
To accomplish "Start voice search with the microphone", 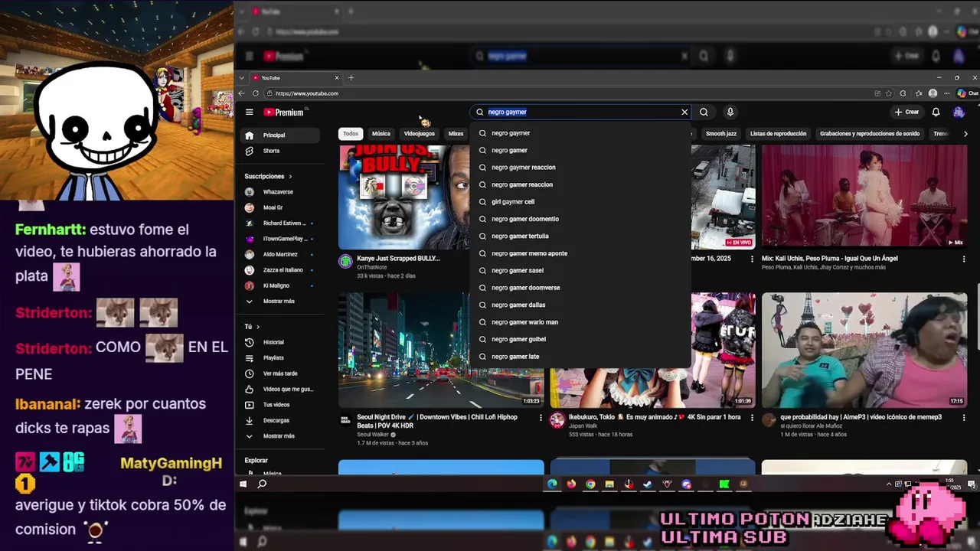I will click(730, 112).
